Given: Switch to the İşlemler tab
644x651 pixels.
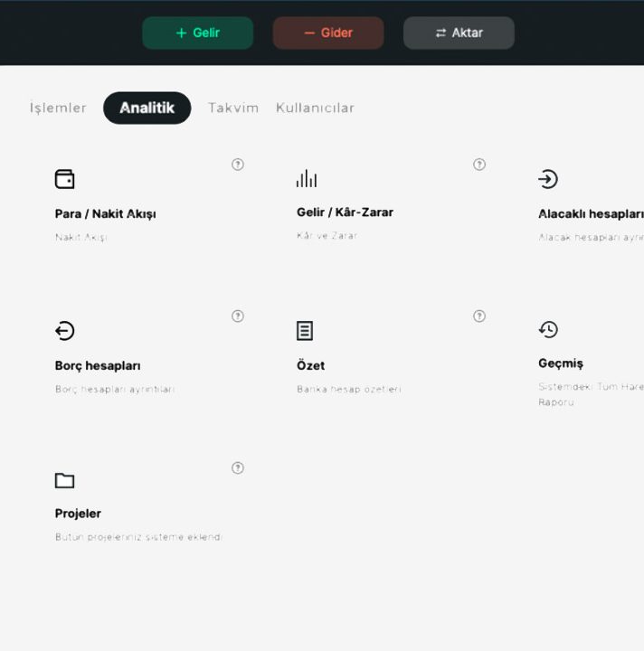Looking at the screenshot, I should click(x=58, y=108).
